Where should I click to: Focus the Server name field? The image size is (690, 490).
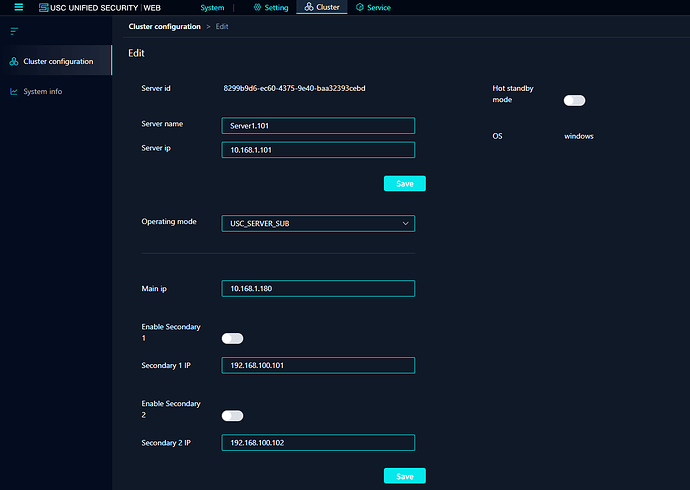[x=318, y=126]
